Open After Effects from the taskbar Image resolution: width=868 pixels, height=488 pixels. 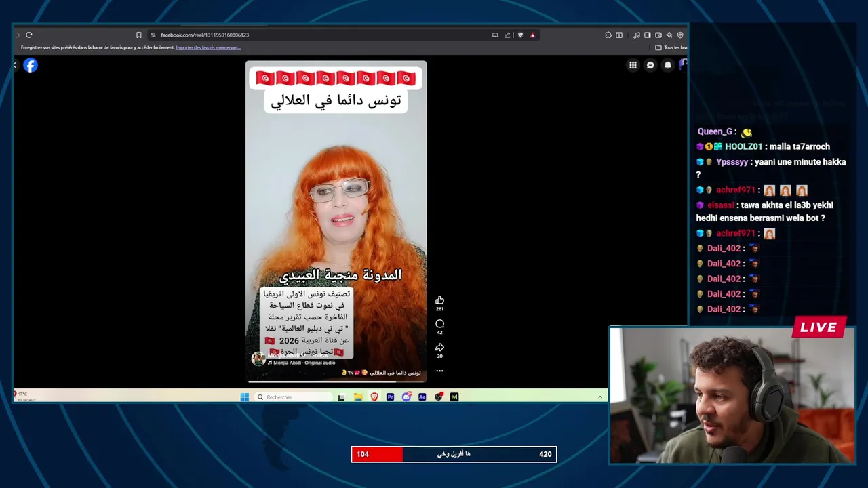click(422, 397)
